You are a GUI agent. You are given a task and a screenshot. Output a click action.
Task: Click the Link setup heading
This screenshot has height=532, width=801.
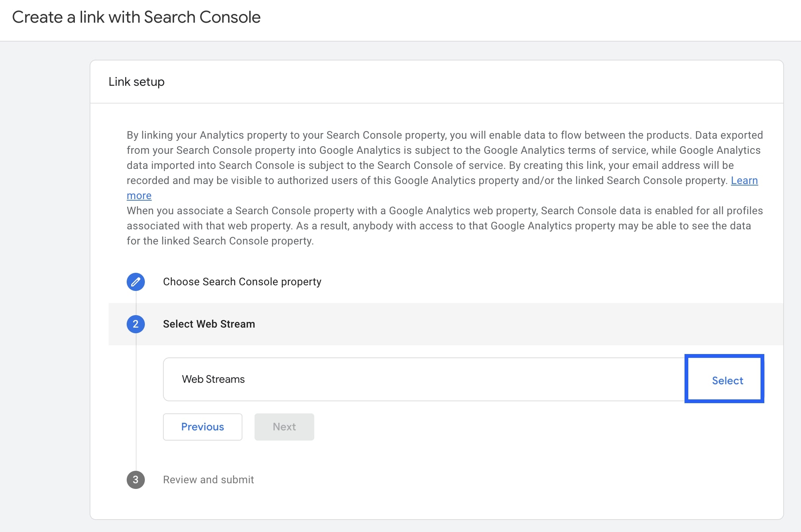point(137,82)
